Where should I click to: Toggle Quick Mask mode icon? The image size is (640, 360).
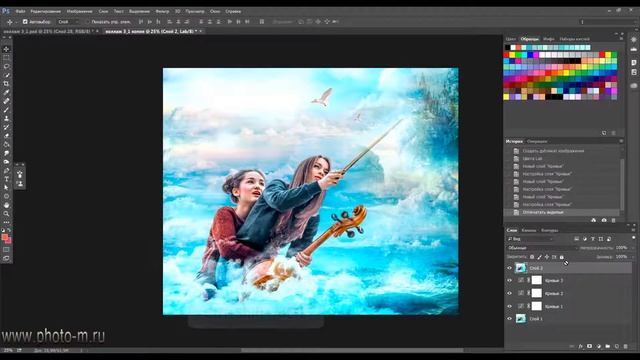tap(6, 249)
